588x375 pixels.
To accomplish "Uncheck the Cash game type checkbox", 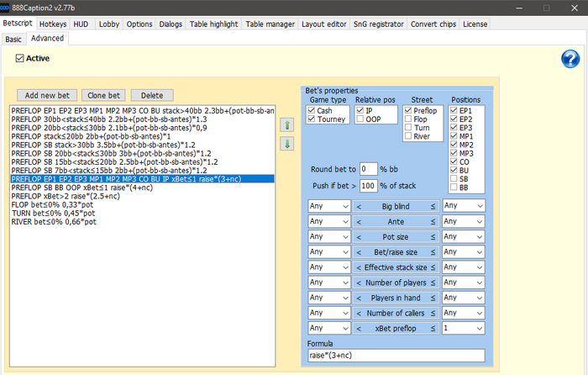I will [x=312, y=110].
